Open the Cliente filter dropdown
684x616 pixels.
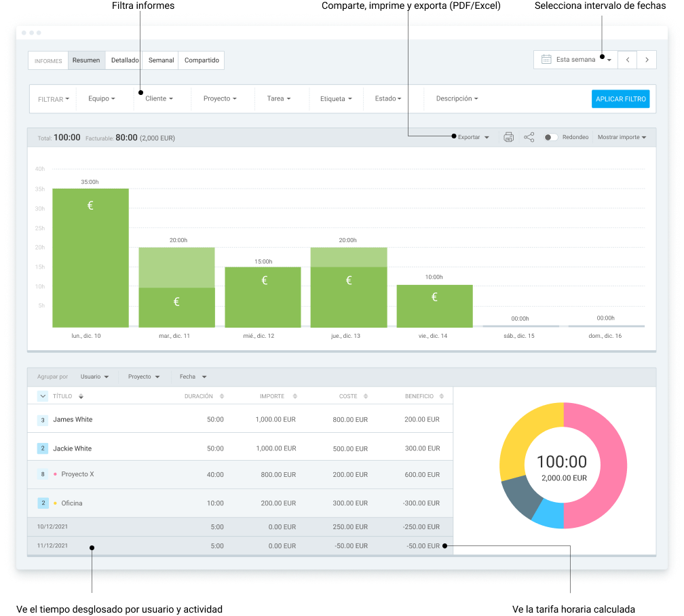coord(159,98)
